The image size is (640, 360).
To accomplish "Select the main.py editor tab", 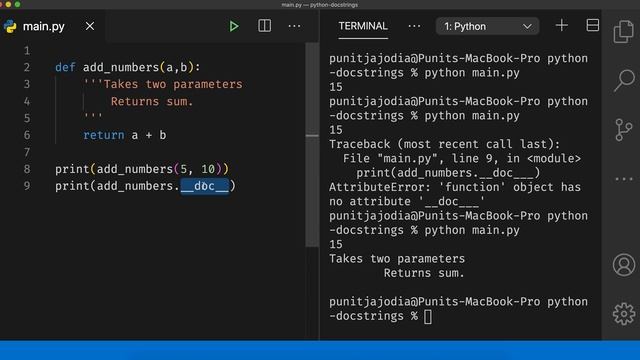I will click(x=52, y=27).
